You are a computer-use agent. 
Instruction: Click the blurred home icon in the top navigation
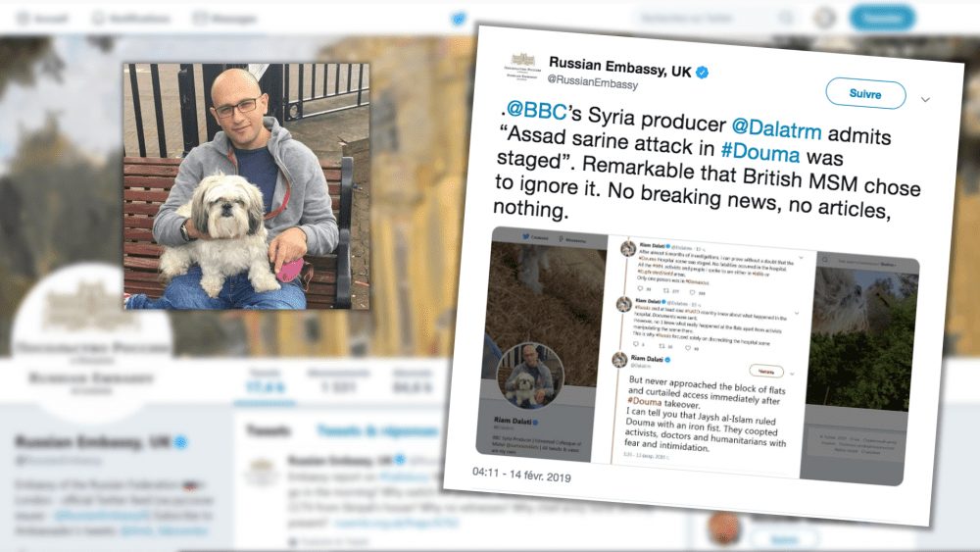click(24, 18)
